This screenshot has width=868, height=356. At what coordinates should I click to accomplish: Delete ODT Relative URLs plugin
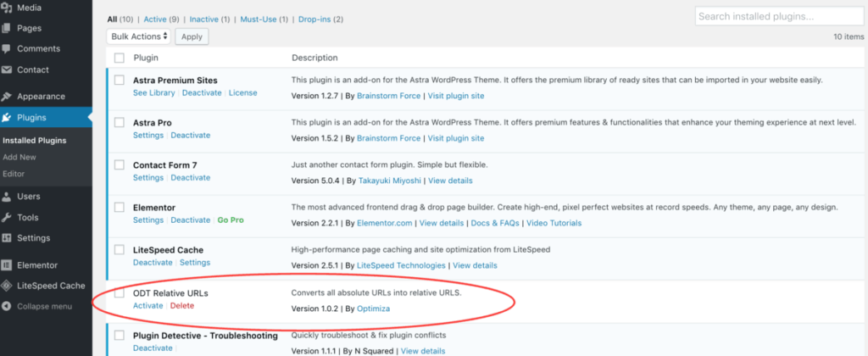point(182,306)
